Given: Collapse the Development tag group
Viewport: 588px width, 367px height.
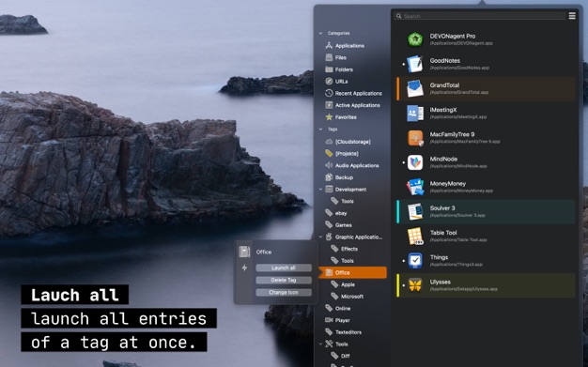Looking at the screenshot, I should pos(320,190).
